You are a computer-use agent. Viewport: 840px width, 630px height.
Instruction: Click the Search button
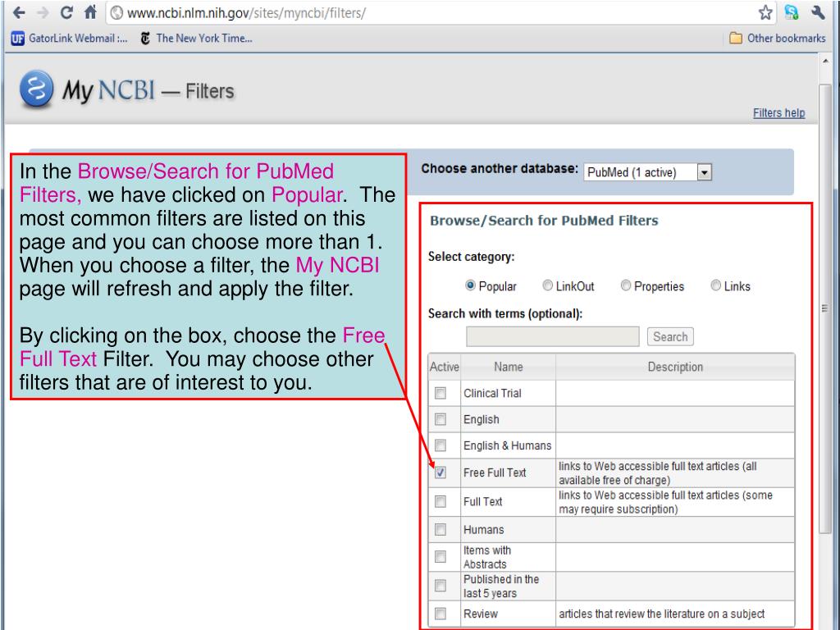pyautogui.click(x=670, y=336)
